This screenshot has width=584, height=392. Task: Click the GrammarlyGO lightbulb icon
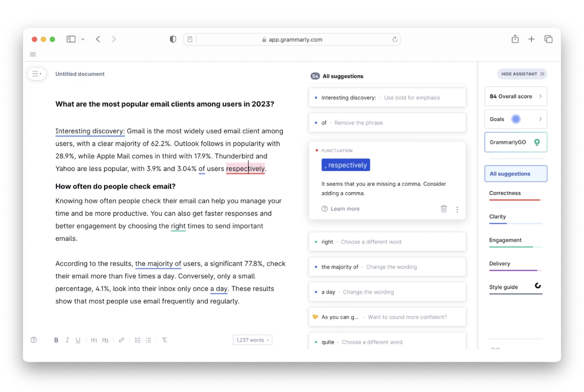(x=537, y=142)
